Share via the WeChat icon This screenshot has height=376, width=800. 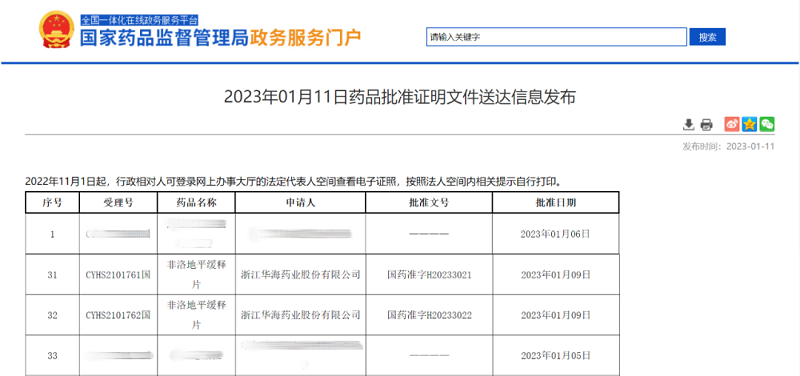[x=767, y=124]
